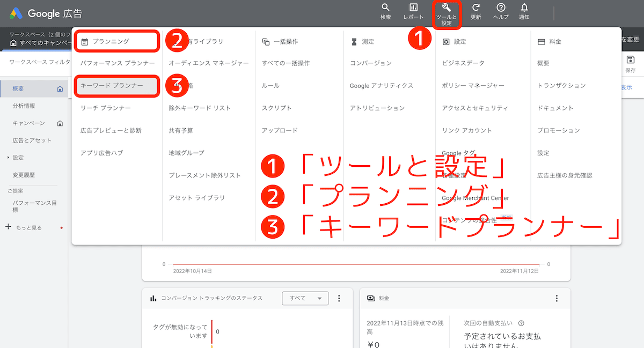The width and height of the screenshot is (644, 348).
Task: Open the notifications bell icon
Action: 524,8
